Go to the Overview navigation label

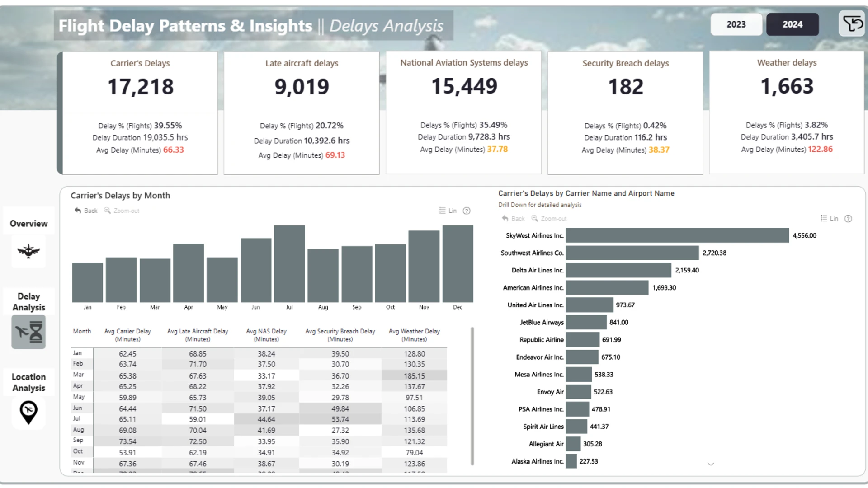coord(28,224)
